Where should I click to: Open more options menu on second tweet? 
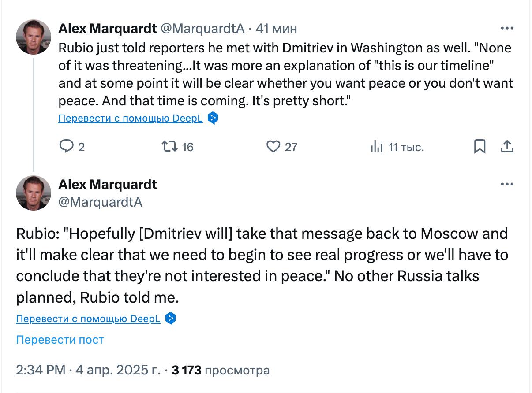click(507, 184)
